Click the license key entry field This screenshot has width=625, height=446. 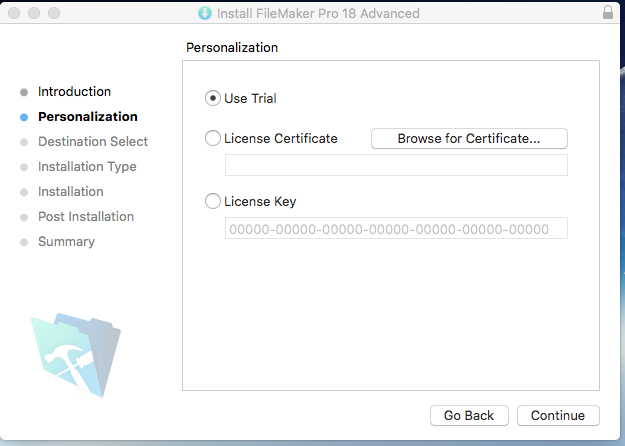click(396, 228)
